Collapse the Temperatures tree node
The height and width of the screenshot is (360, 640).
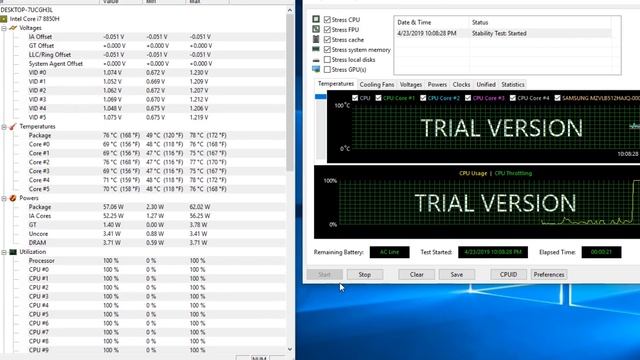pos(4,127)
